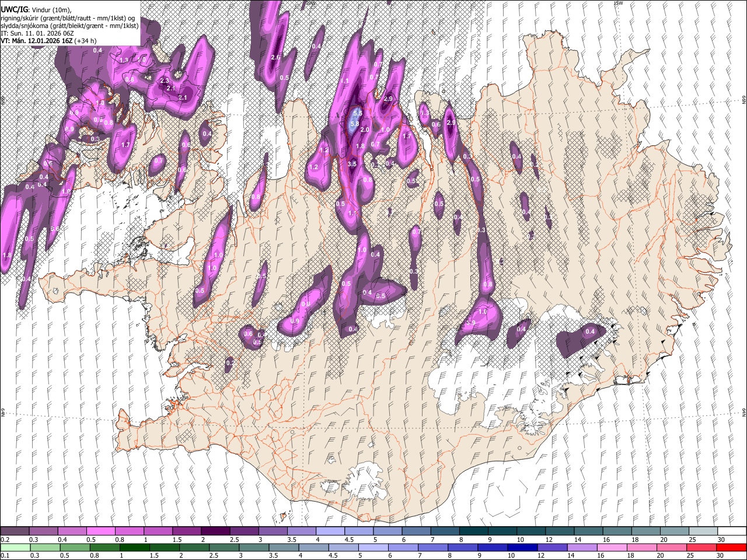Click the "UWC/IG: Vindur (10m)" title line
Viewport: 747px width, 560px height.
(36, 10)
